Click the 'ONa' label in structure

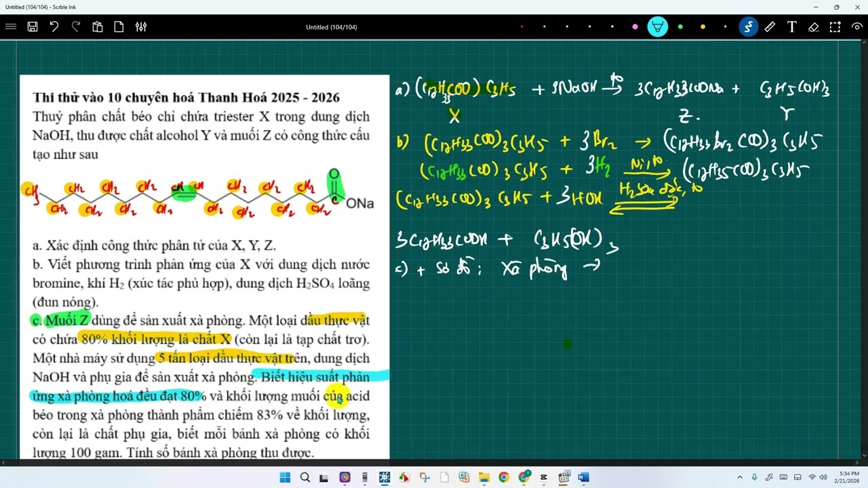click(x=360, y=203)
